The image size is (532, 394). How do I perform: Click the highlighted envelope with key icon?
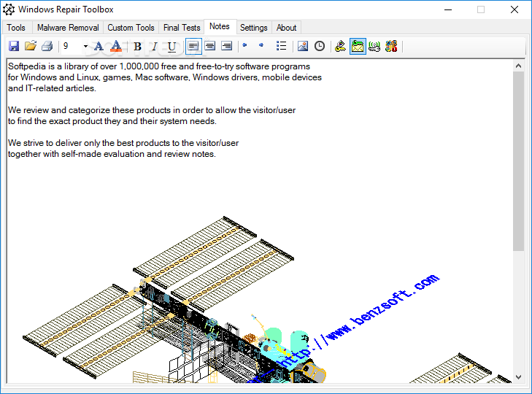coord(358,46)
